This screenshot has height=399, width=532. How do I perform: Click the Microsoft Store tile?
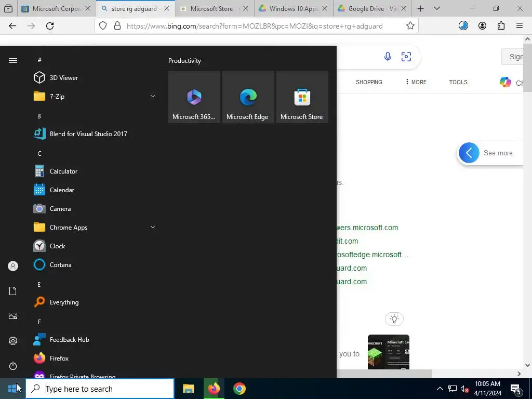pyautogui.click(x=302, y=97)
